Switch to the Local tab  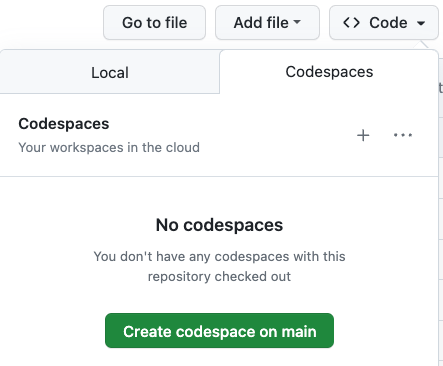point(110,73)
